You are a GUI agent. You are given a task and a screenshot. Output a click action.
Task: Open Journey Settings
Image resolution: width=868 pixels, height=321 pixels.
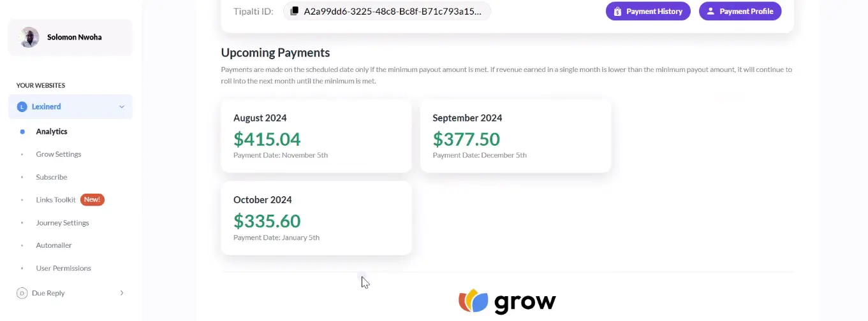coord(63,223)
